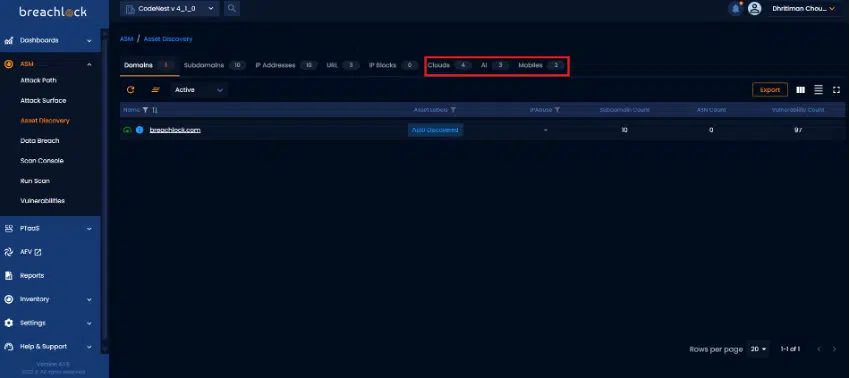Sort by Name column icon
The width and height of the screenshot is (850, 378).
(155, 110)
